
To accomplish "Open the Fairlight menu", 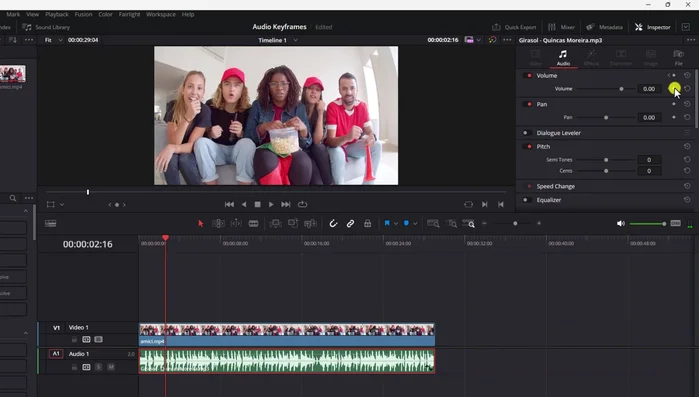I will click(x=129, y=14).
